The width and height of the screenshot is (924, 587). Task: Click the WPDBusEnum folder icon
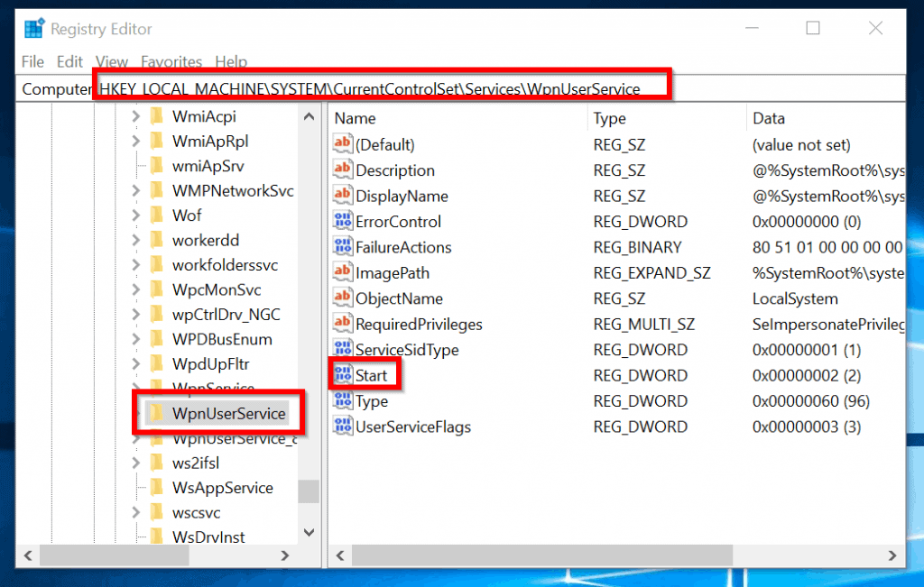point(157,338)
